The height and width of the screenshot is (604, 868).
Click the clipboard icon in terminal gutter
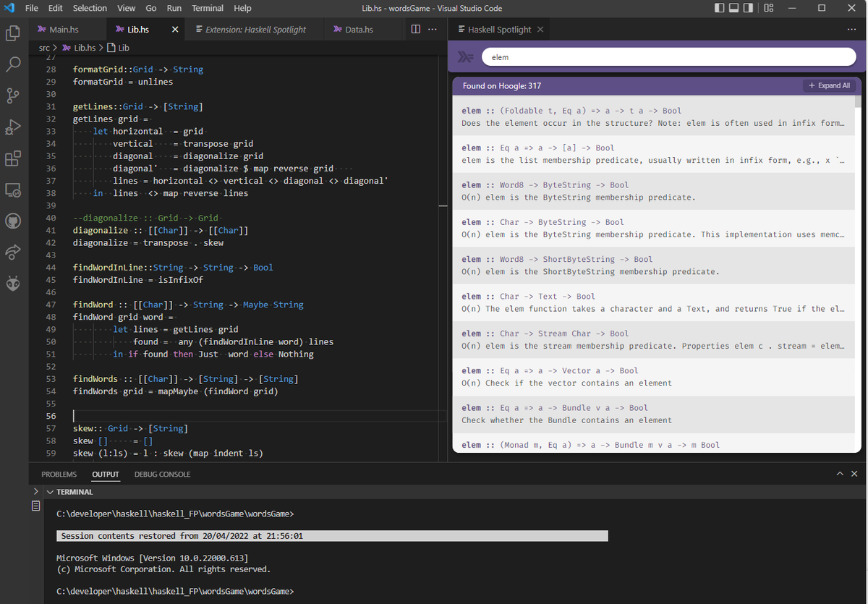pos(36,506)
